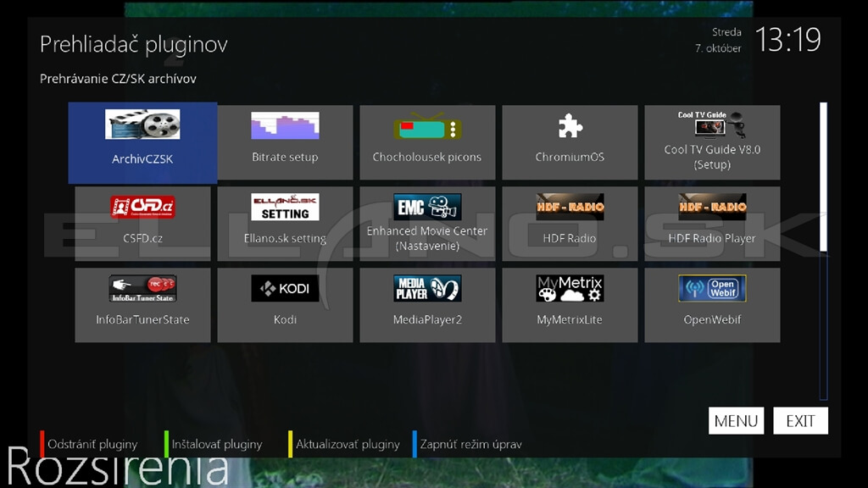Image resolution: width=868 pixels, height=488 pixels.
Task: Launch the HDF Radio plugin icon
Action: pos(570,207)
